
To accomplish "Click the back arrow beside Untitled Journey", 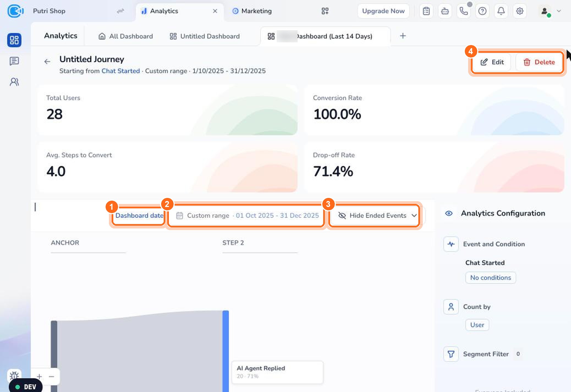I will [x=47, y=62].
